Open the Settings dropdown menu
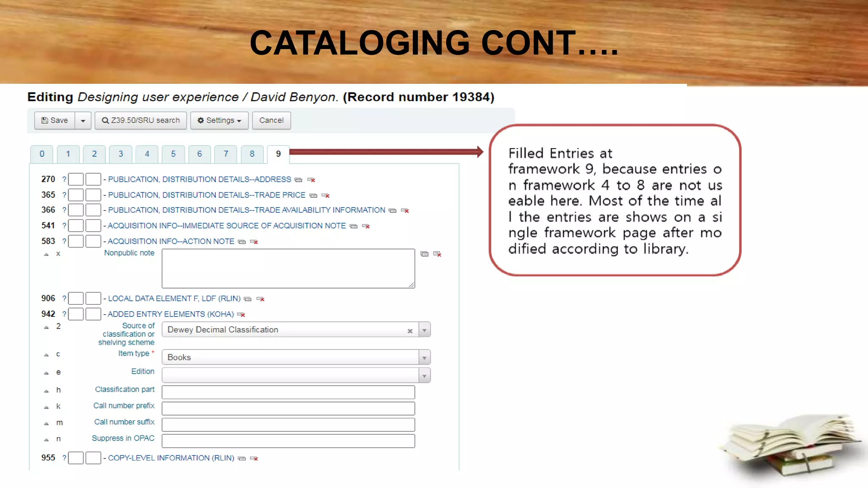868x488 pixels. [219, 121]
